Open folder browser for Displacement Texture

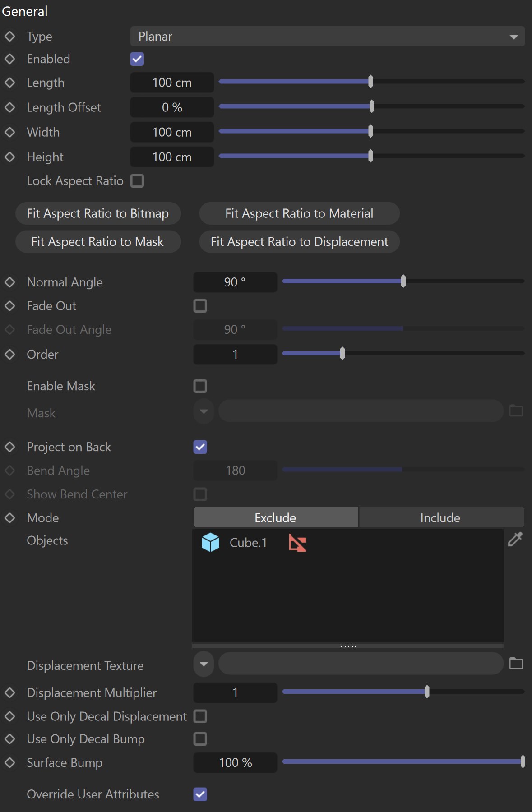(x=516, y=663)
